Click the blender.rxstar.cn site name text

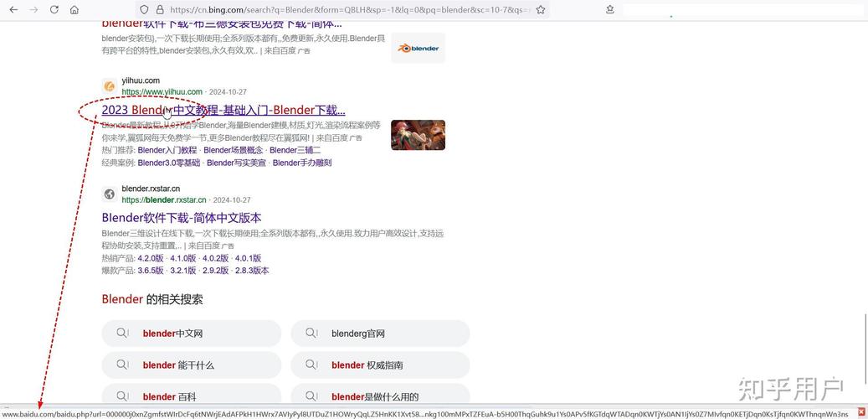pos(151,189)
